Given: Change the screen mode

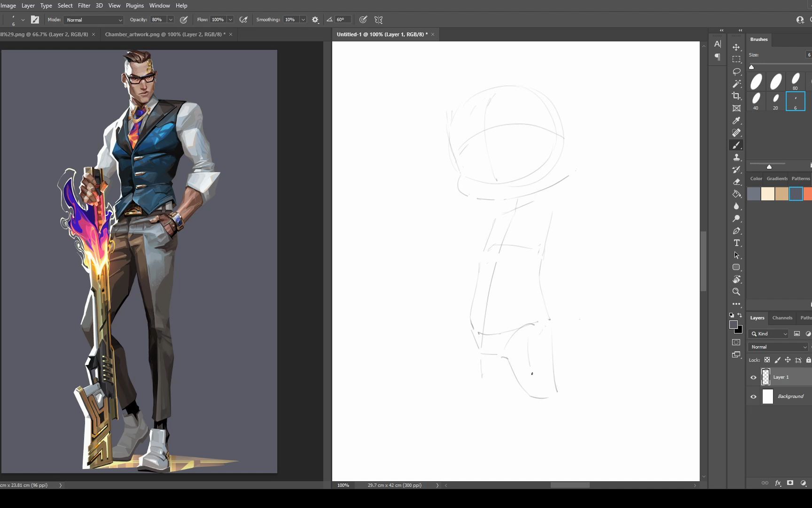Looking at the screenshot, I should [736, 355].
